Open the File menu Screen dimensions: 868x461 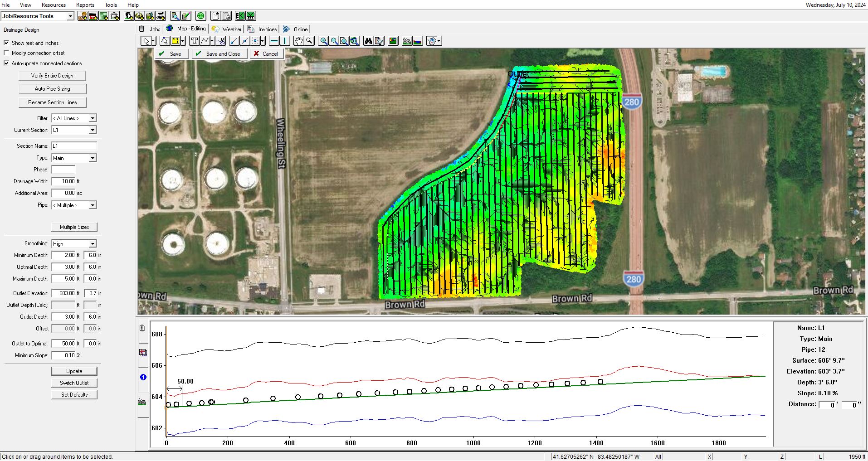pyautogui.click(x=5, y=5)
